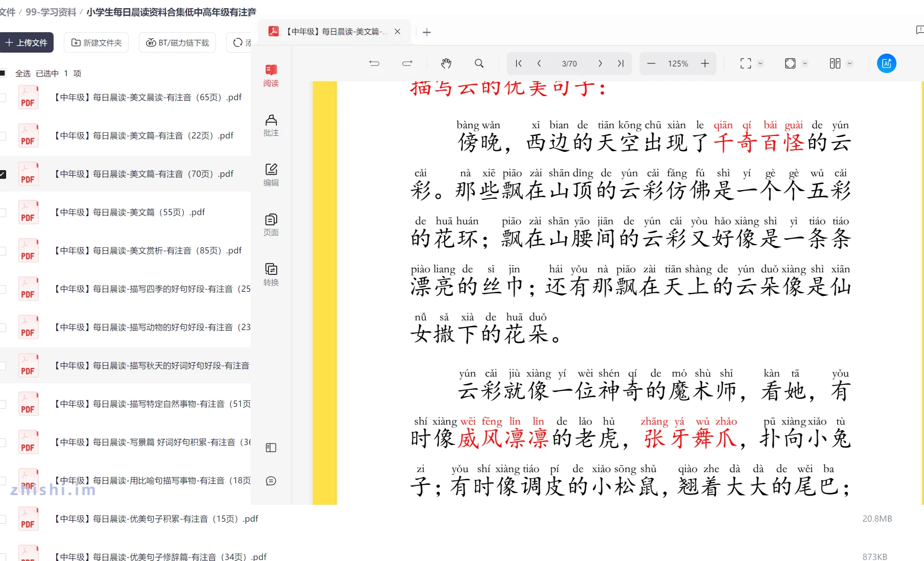Image resolution: width=924 pixels, height=561 pixels.
Task: Open the 编辑 edit mode
Action: [271, 175]
